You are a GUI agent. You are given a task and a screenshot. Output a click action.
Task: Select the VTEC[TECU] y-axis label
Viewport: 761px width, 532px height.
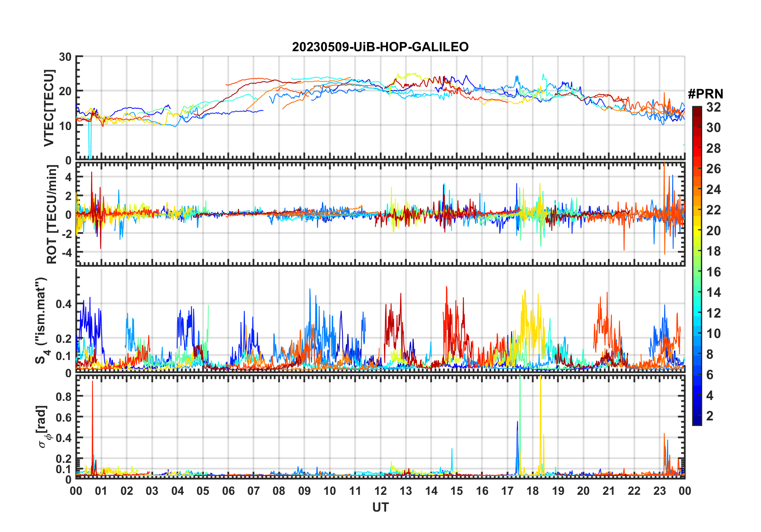coord(49,108)
